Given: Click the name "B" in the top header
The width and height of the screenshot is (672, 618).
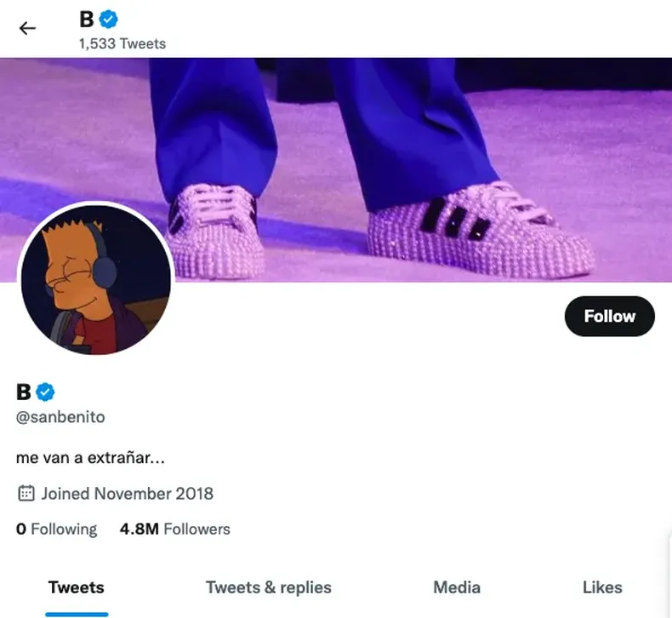Looking at the screenshot, I should point(86,18).
